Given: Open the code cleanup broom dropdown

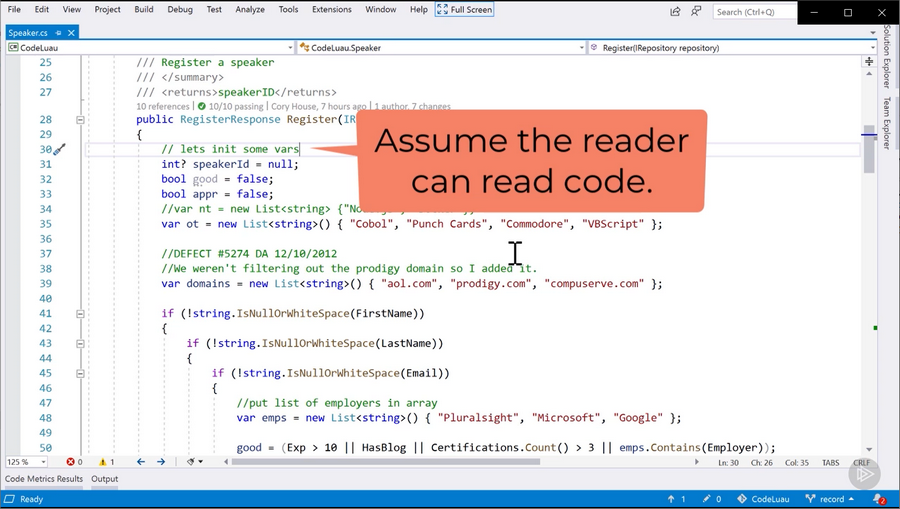Looking at the screenshot, I should click(x=195, y=461).
